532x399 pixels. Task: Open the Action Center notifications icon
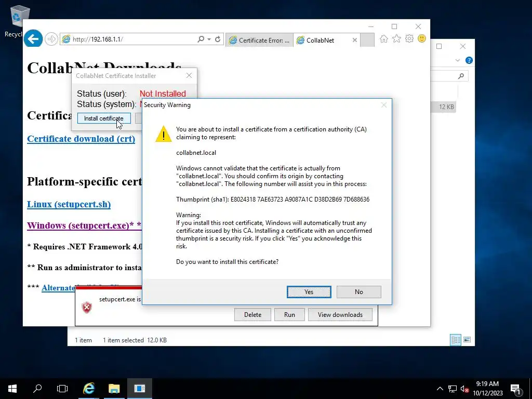pyautogui.click(x=515, y=389)
